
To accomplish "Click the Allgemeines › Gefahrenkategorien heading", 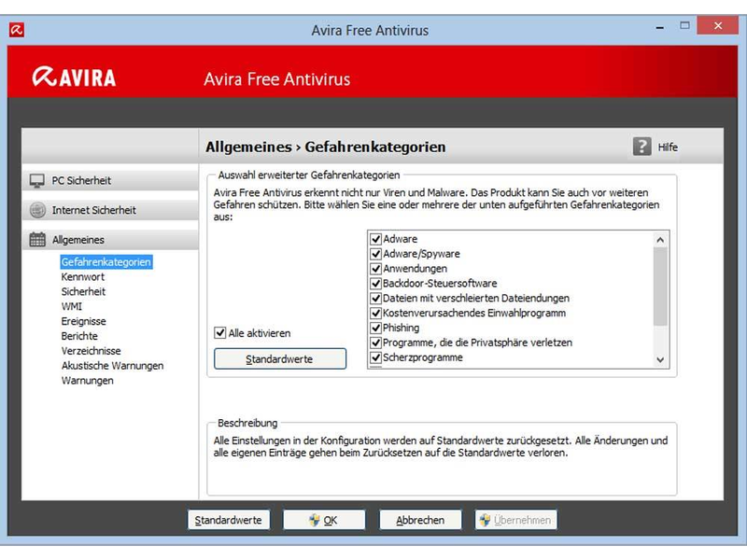I will coord(325,147).
